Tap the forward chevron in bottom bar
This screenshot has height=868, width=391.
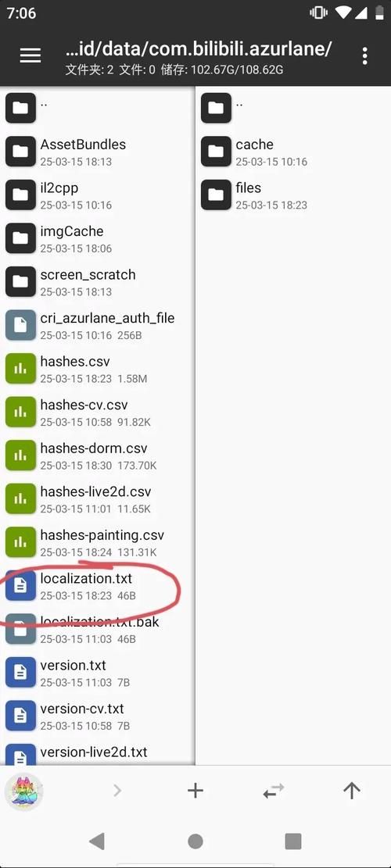pos(117,791)
